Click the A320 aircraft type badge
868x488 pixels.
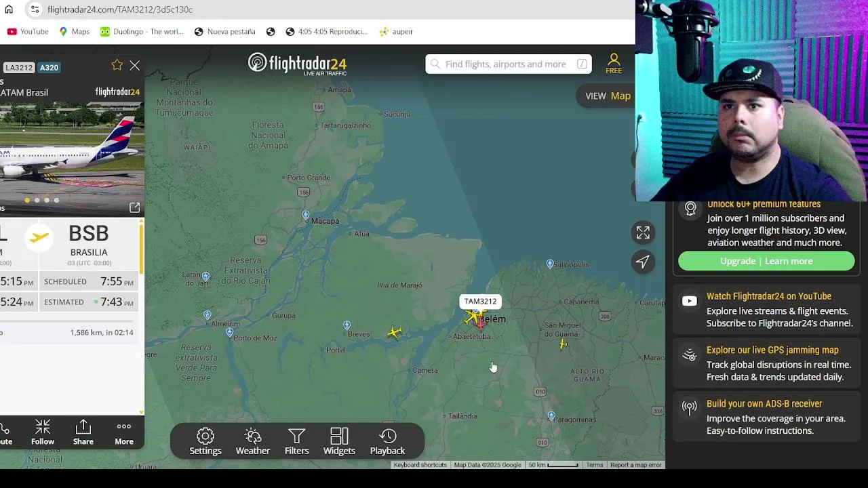point(49,67)
